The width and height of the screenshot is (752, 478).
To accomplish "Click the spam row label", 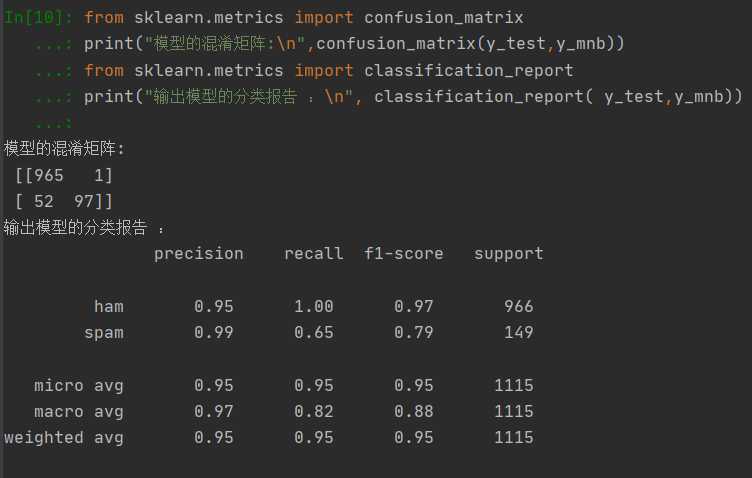I will (x=103, y=332).
